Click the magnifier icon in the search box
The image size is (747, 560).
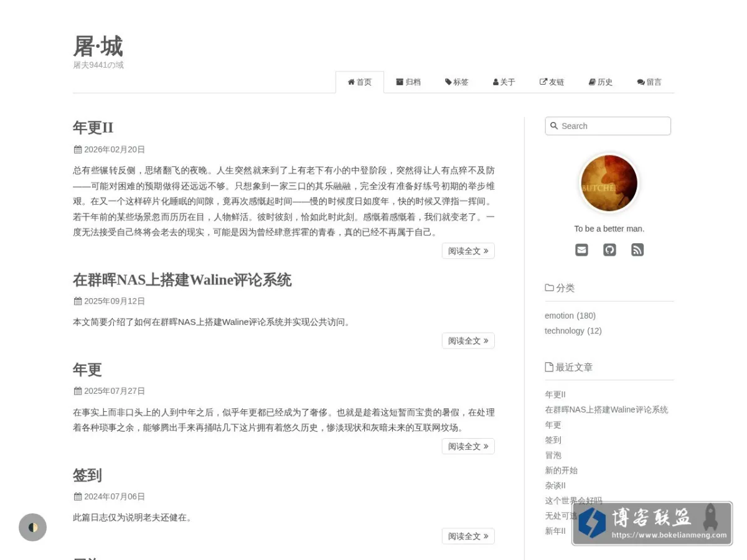click(554, 126)
